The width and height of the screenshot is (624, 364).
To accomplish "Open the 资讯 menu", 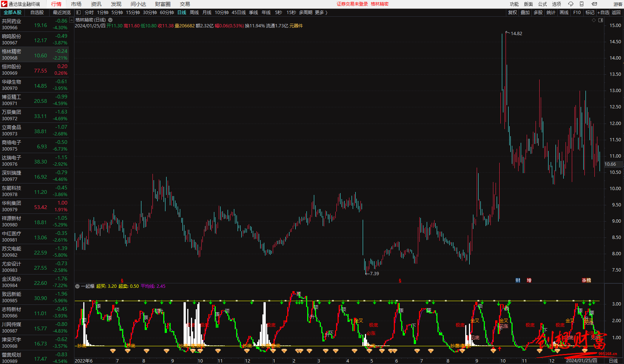I will pos(96,4).
